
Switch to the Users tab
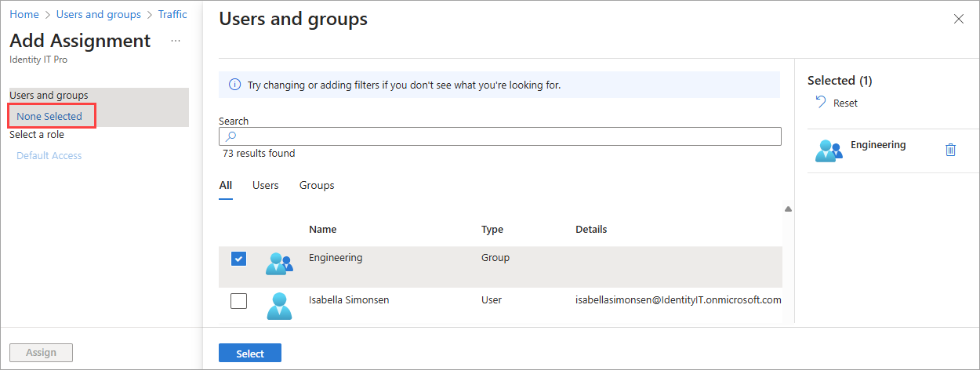click(x=266, y=186)
